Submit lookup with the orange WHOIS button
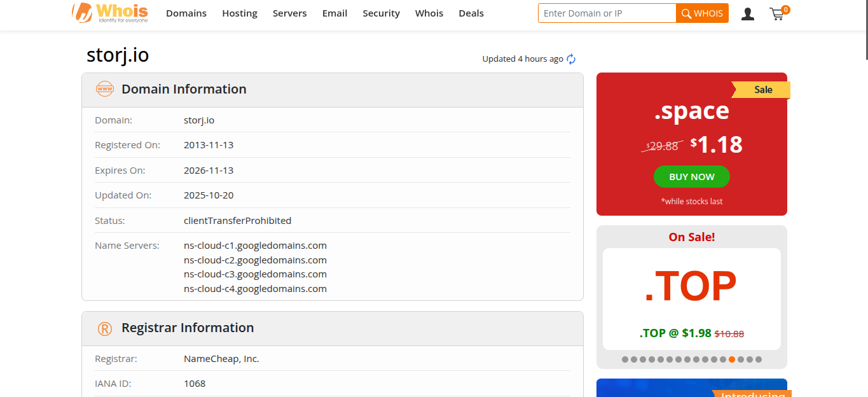This screenshot has width=868, height=397. (x=702, y=13)
